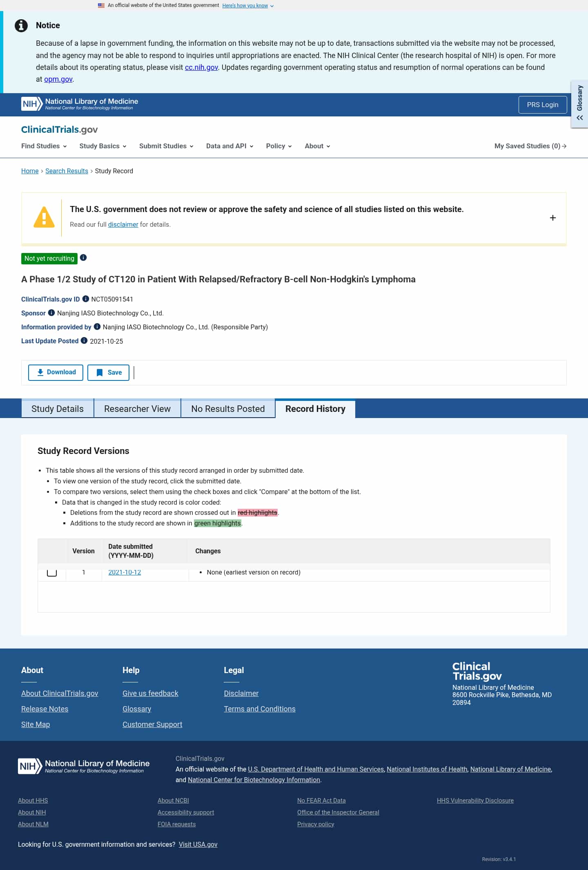Open the Find Studies menu
The image size is (588, 870).
click(44, 146)
